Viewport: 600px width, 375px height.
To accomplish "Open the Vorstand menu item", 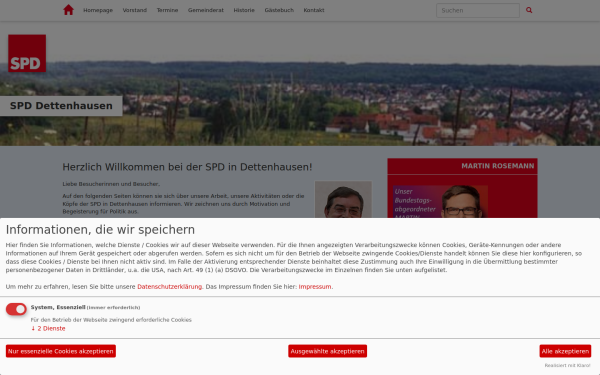I will coord(135,10).
